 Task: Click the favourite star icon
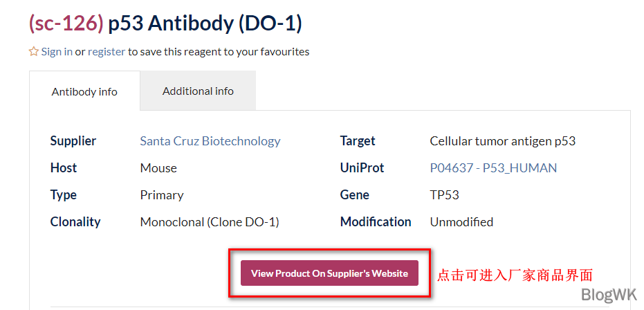[x=34, y=52]
